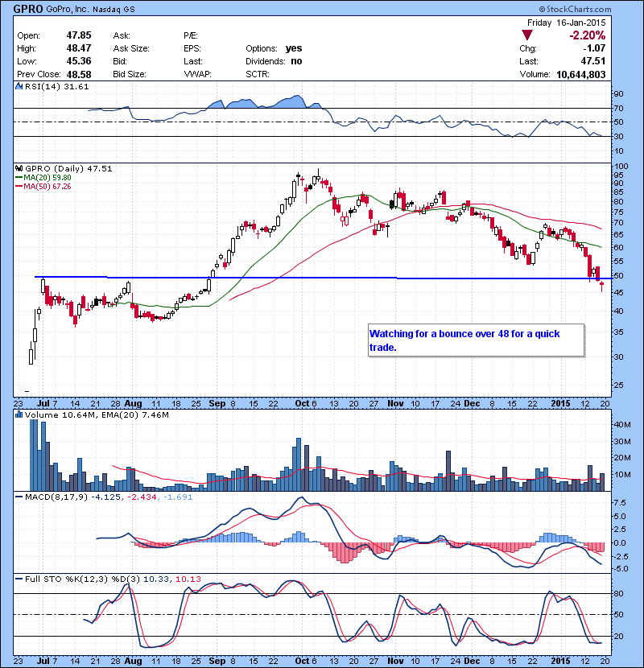Click the 100 price level on the price scale
The image size is (644, 668).
pos(621,167)
